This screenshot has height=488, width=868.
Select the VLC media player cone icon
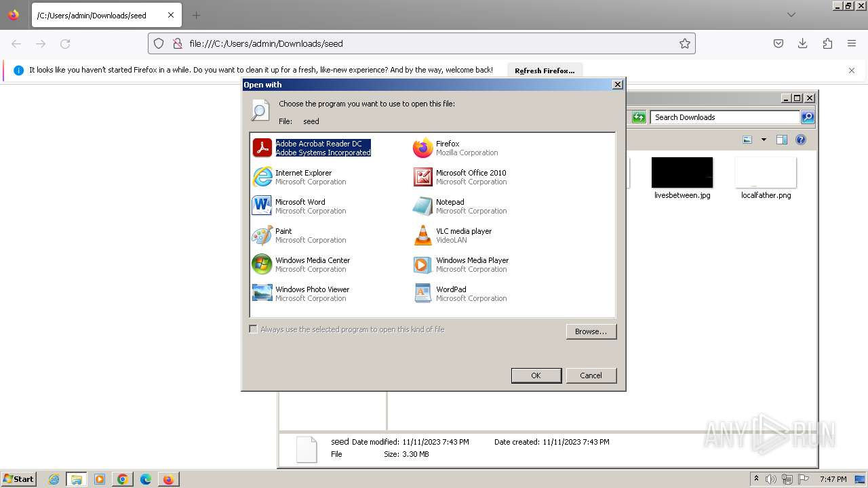point(422,235)
